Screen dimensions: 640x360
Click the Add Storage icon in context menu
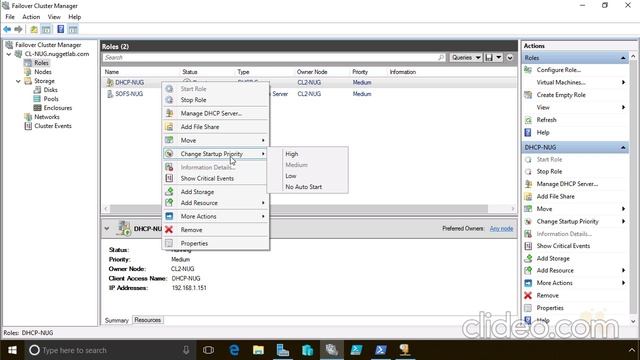pos(169,191)
